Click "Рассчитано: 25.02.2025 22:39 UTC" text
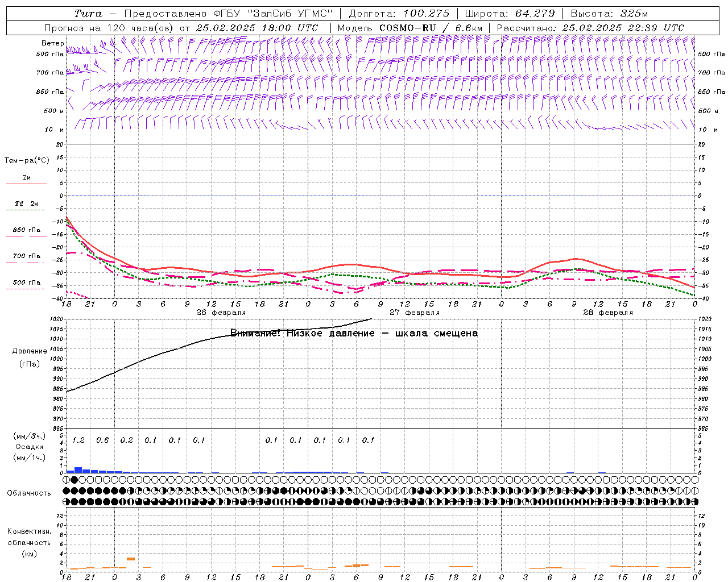 coord(590,28)
